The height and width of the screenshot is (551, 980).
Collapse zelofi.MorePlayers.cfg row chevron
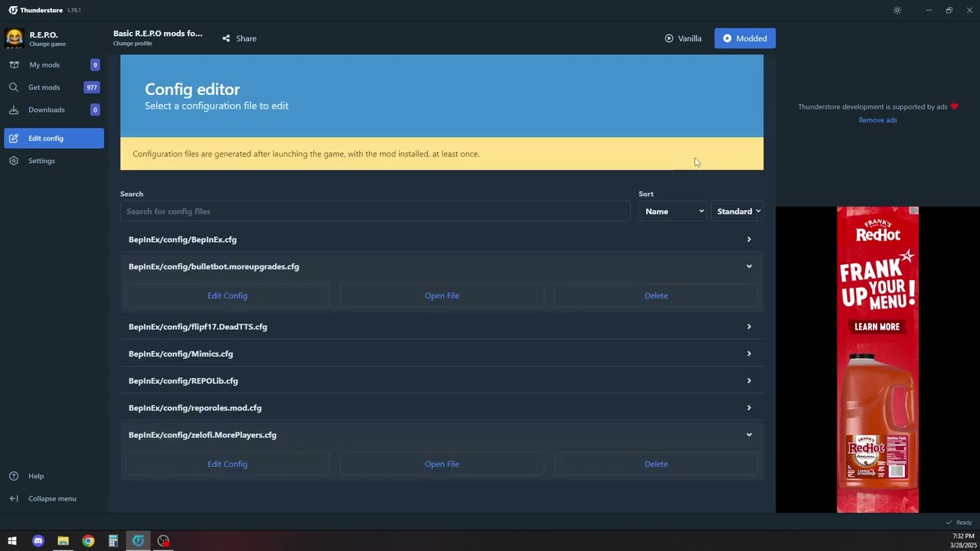[x=749, y=435]
